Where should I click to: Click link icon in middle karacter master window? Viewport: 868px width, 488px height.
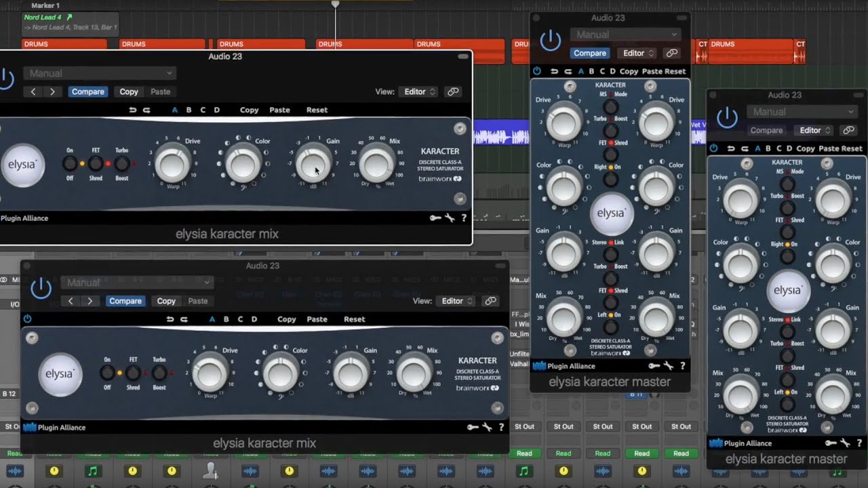672,53
